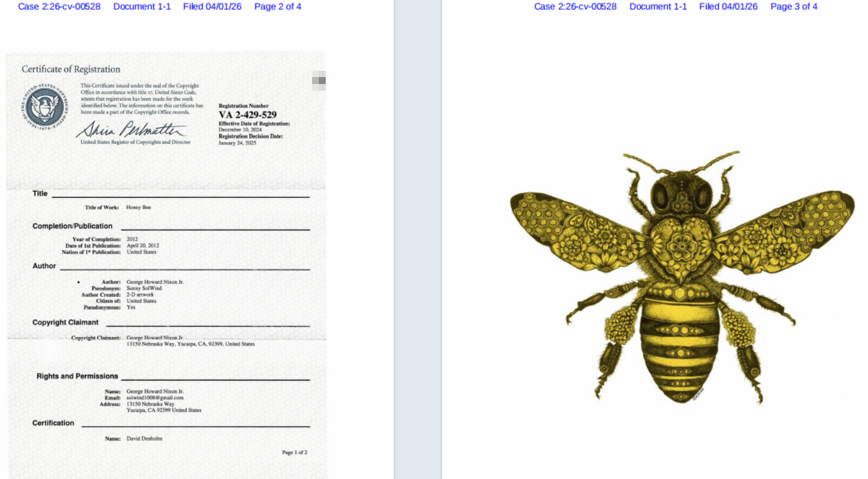Viewport: 868px width, 479px height.
Task: Click the 'Copyright Claimant' section heading
Action: (66, 322)
